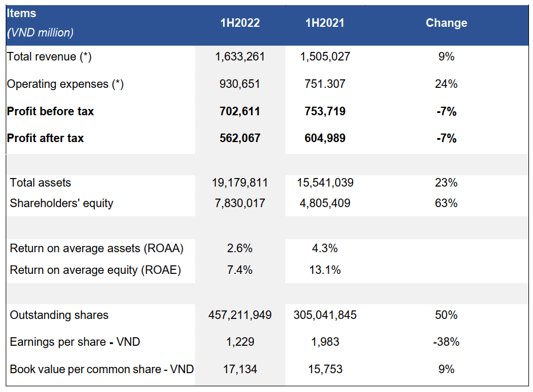Click the Operating expenses row label

pos(65,84)
